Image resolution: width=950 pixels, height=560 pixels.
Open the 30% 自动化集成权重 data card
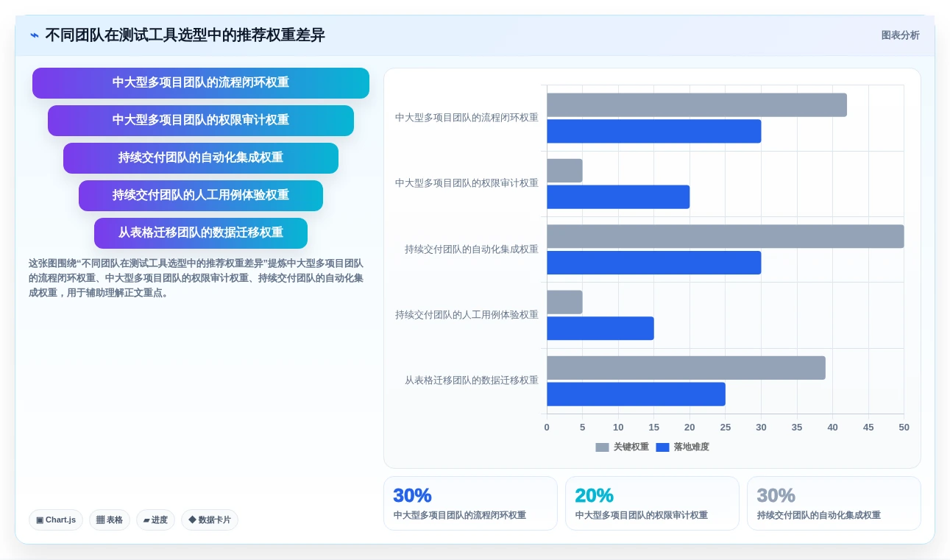click(x=834, y=503)
